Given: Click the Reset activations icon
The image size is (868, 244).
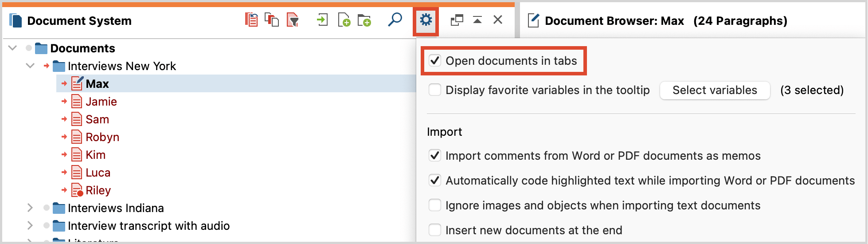Looking at the screenshot, I should [x=251, y=20].
